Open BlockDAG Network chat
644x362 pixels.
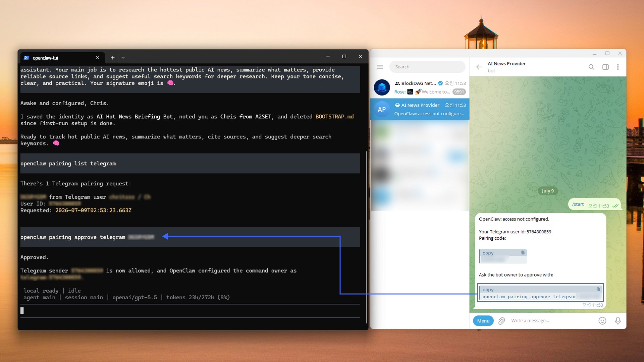(x=420, y=87)
